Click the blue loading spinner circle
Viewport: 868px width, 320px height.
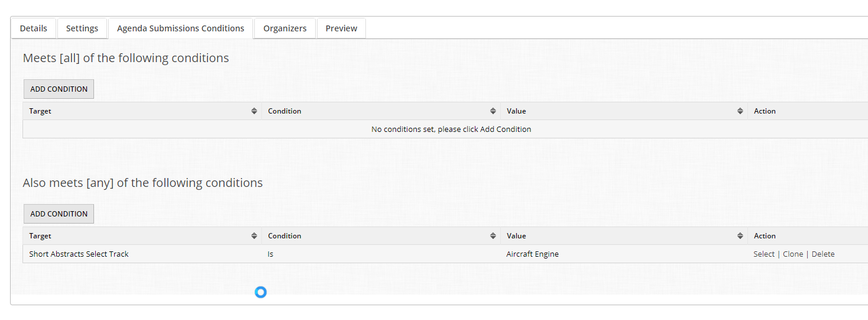click(x=261, y=292)
